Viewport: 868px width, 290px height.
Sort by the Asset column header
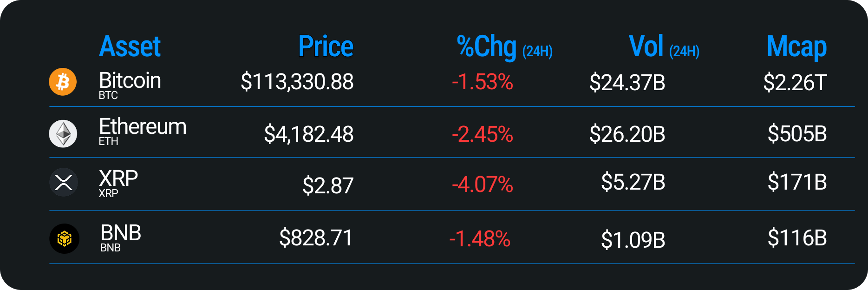click(x=130, y=46)
